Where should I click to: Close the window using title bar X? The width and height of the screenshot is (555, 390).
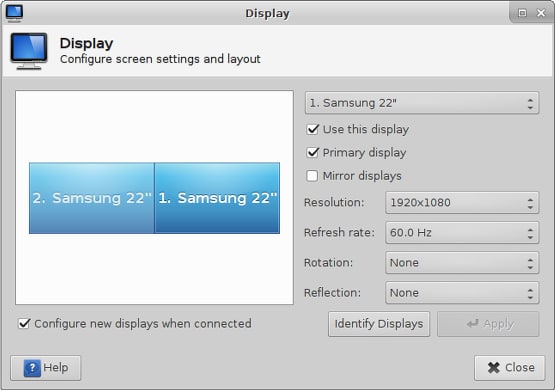541,13
